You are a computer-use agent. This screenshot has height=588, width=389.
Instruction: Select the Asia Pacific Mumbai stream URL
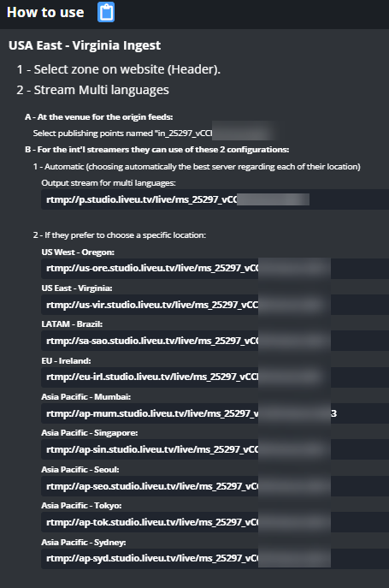point(215,413)
